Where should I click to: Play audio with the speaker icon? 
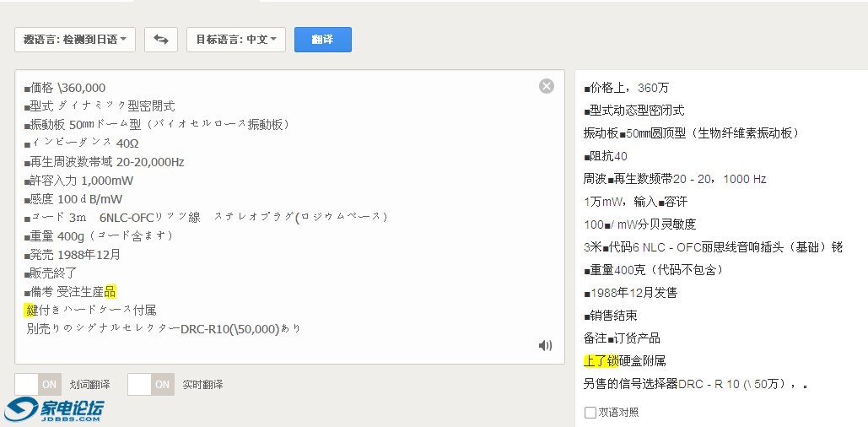(545, 345)
